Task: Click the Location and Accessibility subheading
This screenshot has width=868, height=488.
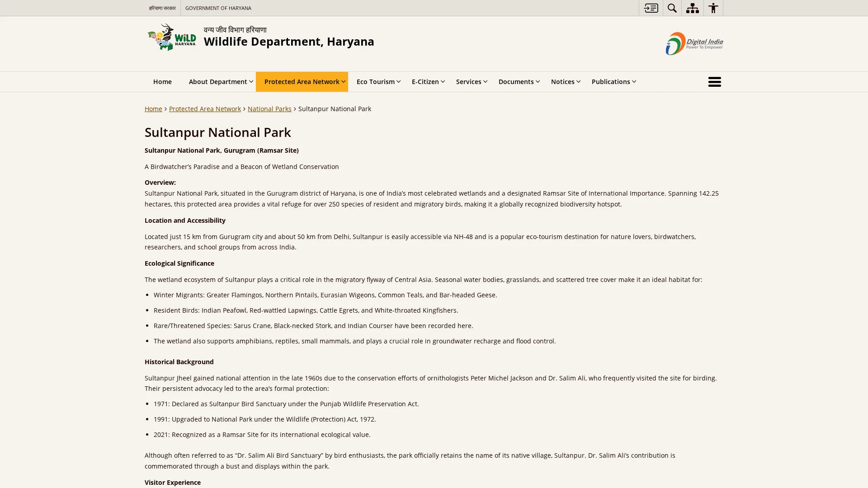Action: coord(185,221)
